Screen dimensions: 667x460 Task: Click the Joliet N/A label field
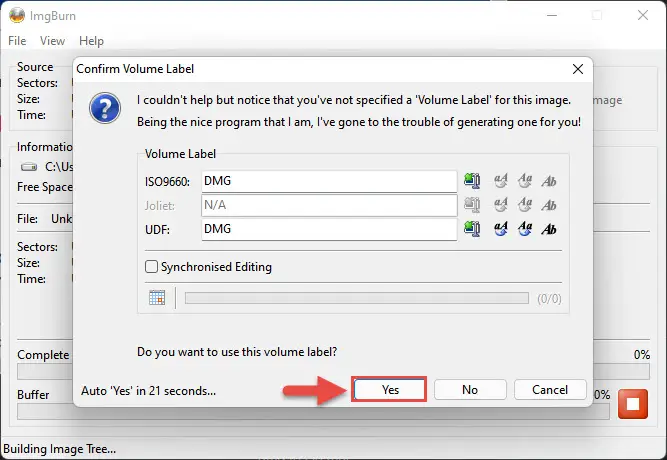pos(329,206)
